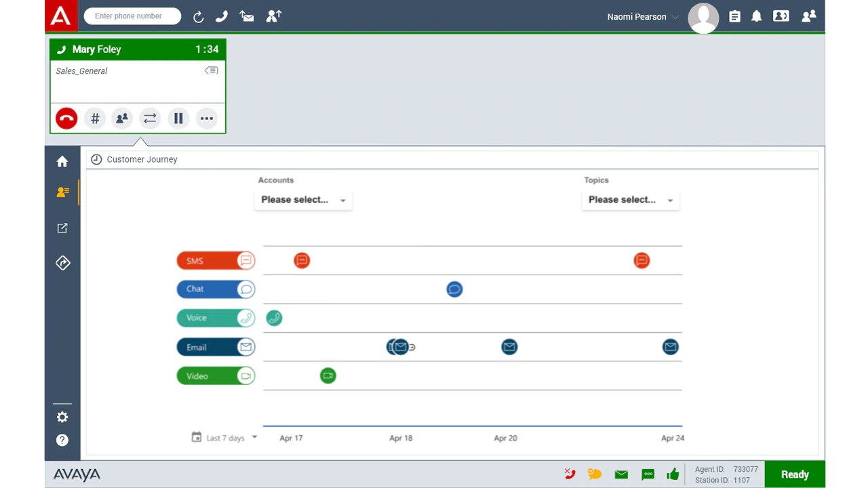The width and height of the screenshot is (868, 488).
Task: Open Settings gear in sidebar
Action: (x=62, y=417)
